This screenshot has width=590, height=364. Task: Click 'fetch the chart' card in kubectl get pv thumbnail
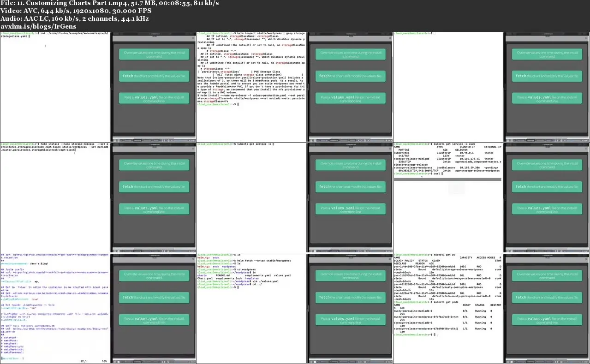547,298
